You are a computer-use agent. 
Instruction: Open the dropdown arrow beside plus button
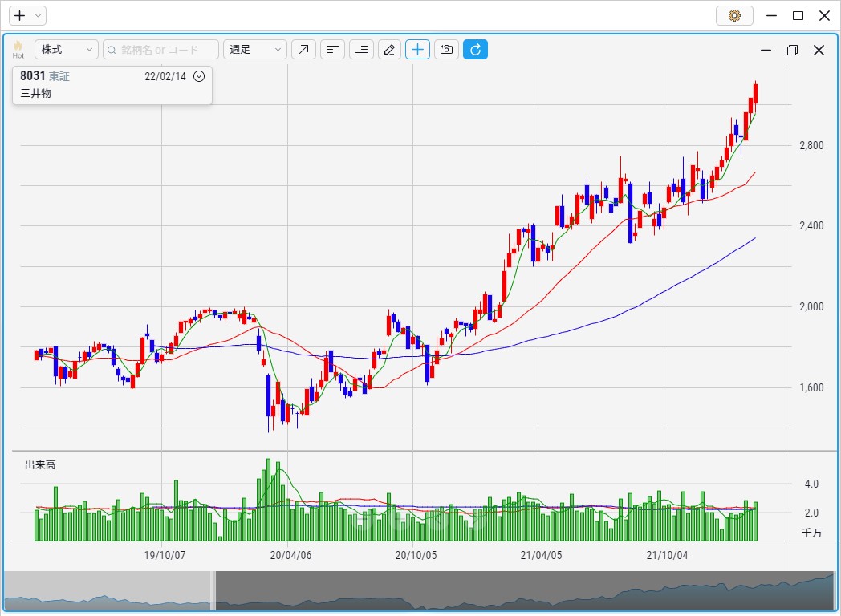38,15
